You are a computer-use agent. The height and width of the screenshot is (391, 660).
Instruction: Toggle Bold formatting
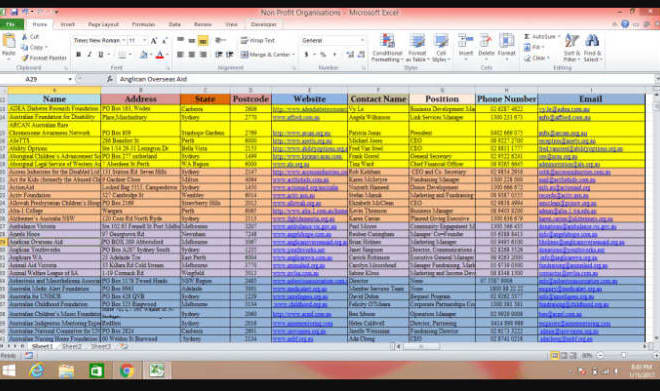tap(78, 55)
